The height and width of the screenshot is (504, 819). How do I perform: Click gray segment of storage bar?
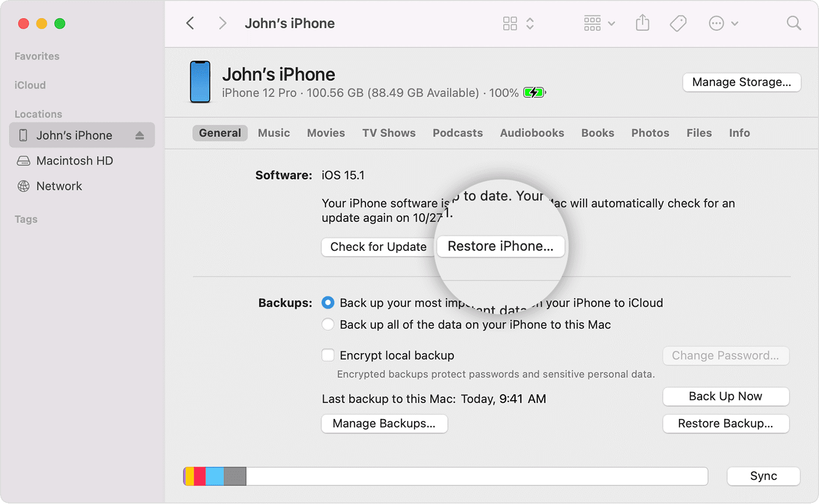pyautogui.click(x=235, y=476)
